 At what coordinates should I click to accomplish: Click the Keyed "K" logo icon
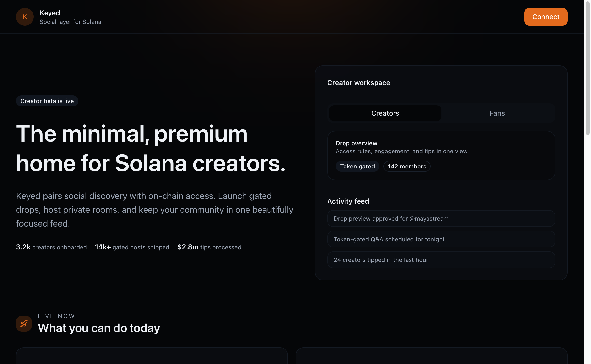click(25, 16)
